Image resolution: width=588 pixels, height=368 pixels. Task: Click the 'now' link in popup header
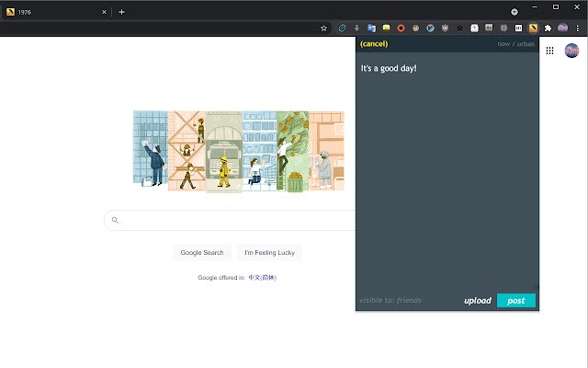click(x=503, y=44)
